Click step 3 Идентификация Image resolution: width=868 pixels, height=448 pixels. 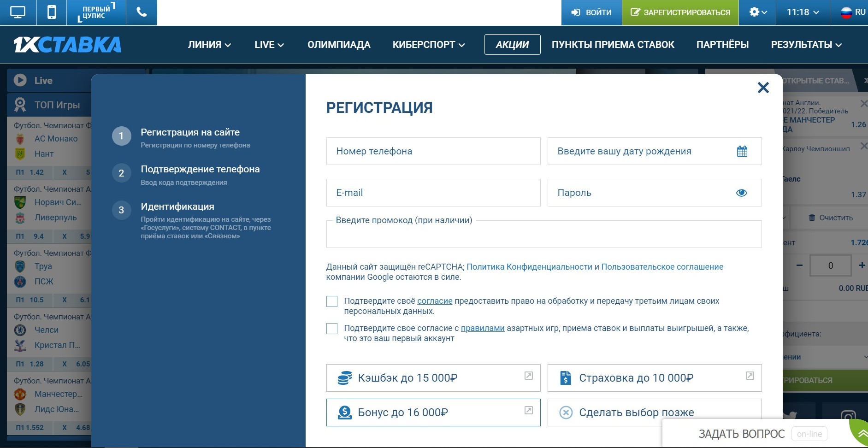pos(177,206)
